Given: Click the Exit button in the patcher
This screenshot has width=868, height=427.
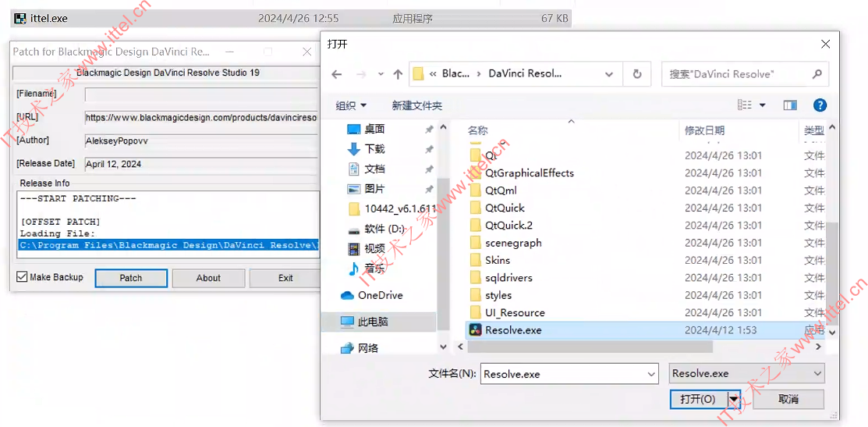Looking at the screenshot, I should pyautogui.click(x=285, y=278).
